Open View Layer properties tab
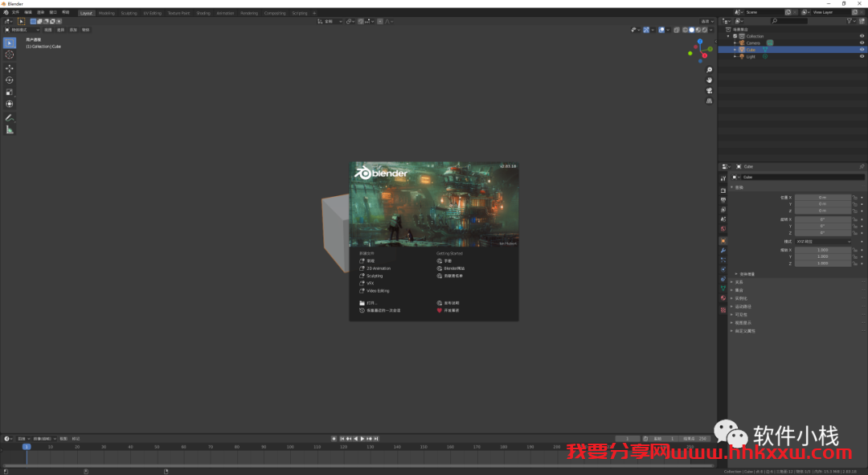 (723, 209)
